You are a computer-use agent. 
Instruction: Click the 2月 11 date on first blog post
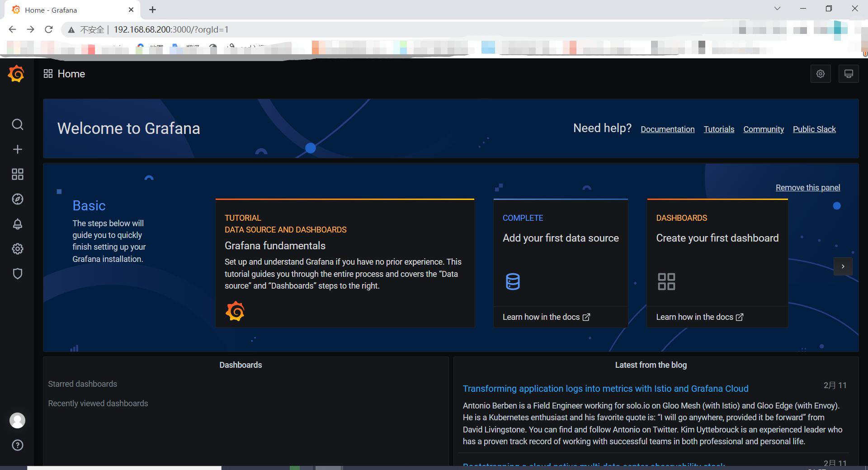tap(835, 385)
